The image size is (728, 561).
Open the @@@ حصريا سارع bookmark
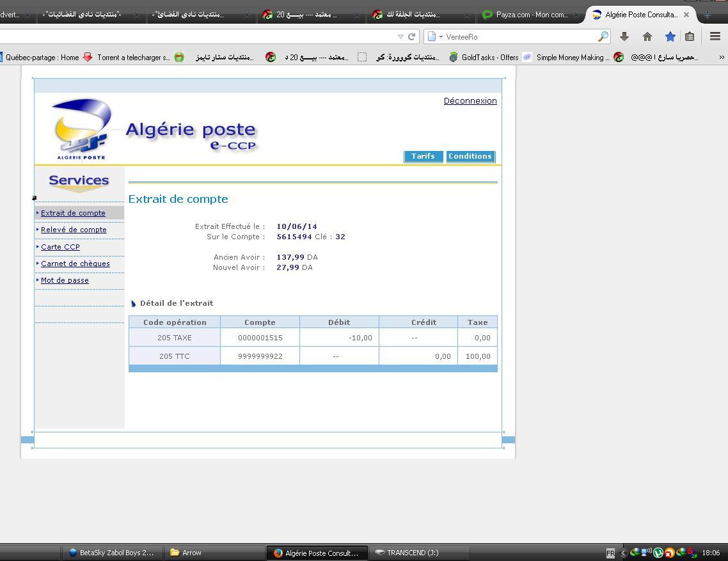point(656,58)
